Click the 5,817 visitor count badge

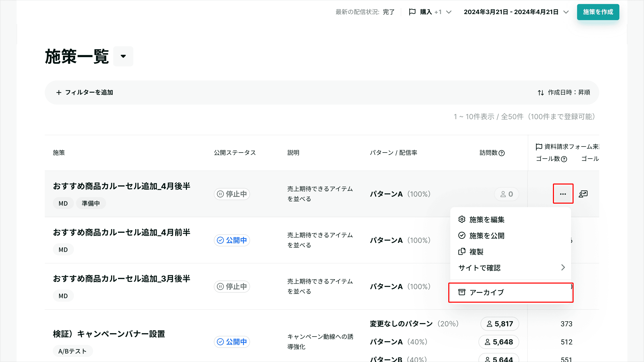click(500, 324)
